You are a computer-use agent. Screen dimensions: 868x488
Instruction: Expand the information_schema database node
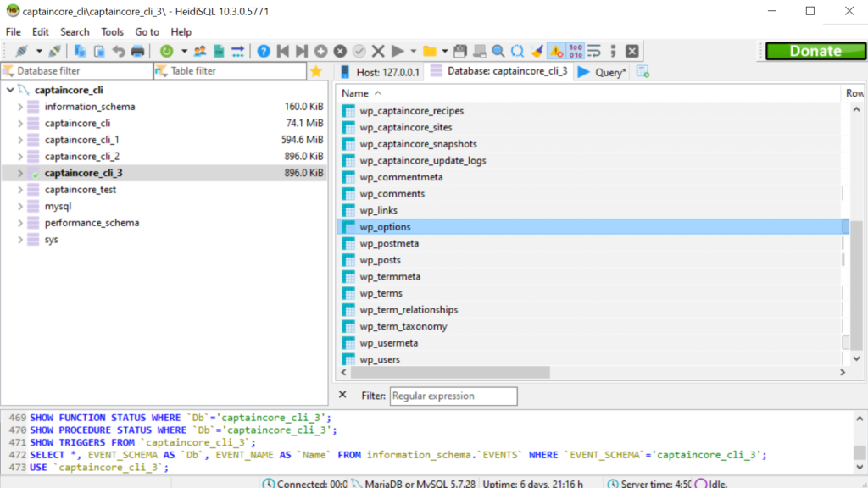click(x=20, y=107)
